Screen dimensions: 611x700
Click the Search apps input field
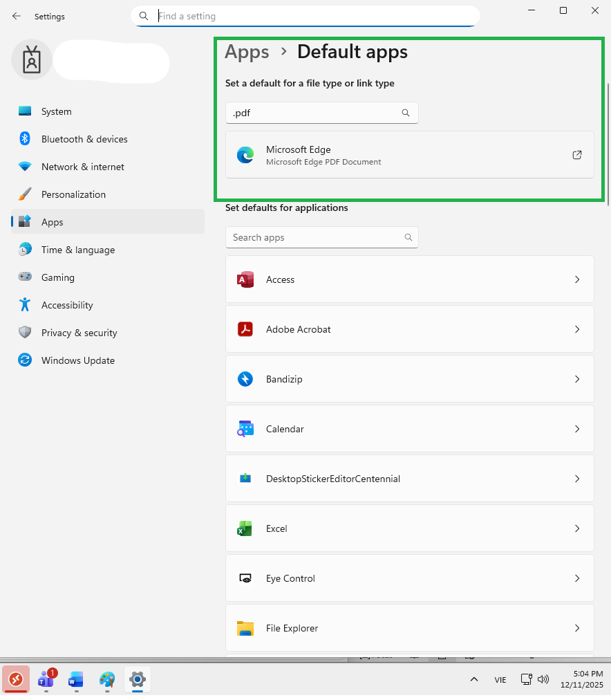(x=321, y=237)
